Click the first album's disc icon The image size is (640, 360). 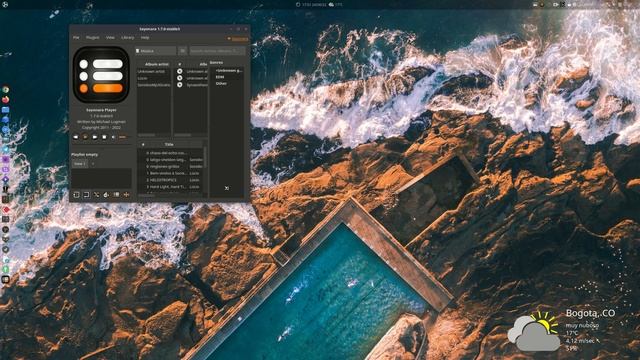point(180,71)
